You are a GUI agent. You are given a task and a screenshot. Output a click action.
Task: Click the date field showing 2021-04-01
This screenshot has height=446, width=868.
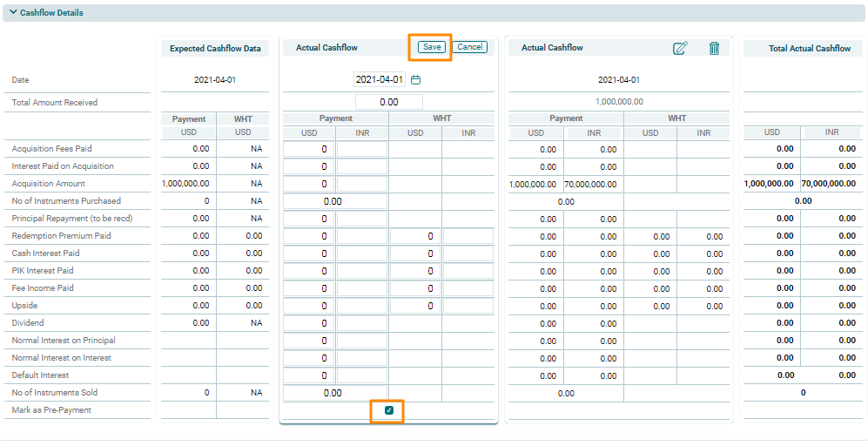click(x=380, y=80)
